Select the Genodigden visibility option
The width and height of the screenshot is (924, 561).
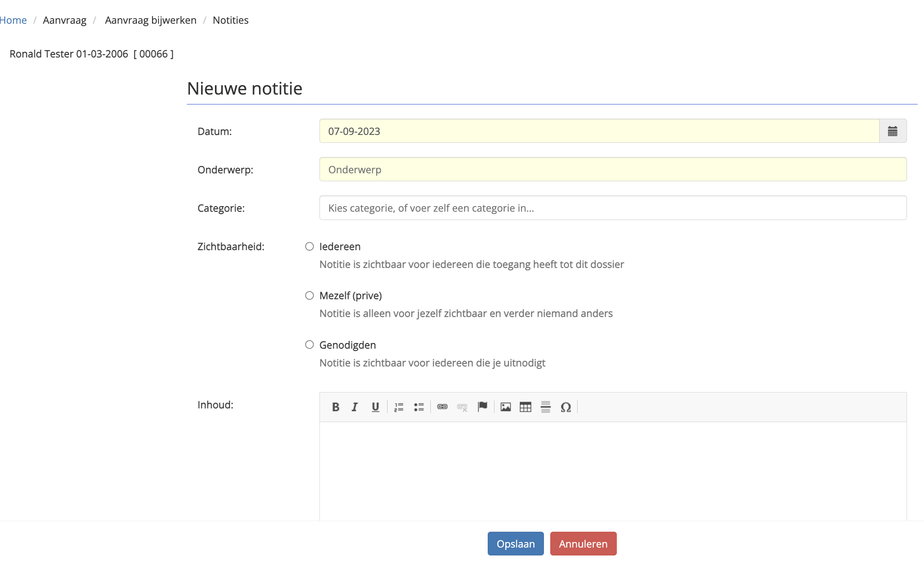point(310,345)
